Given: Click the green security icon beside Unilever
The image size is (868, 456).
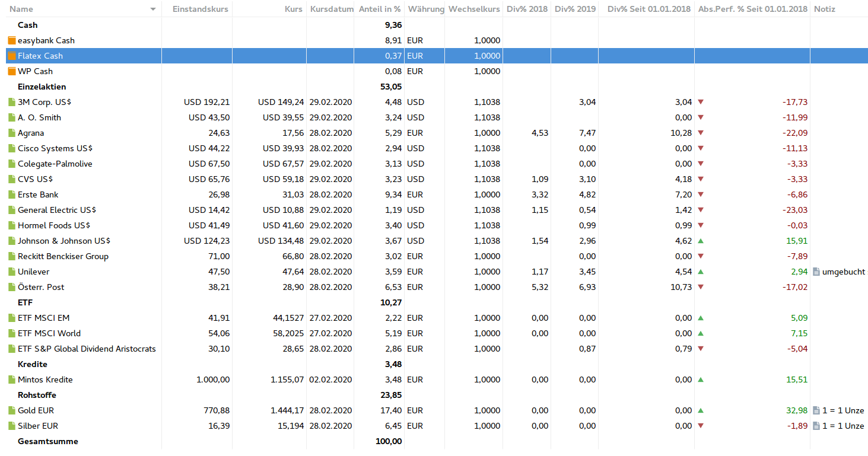Looking at the screenshot, I should tap(12, 272).
